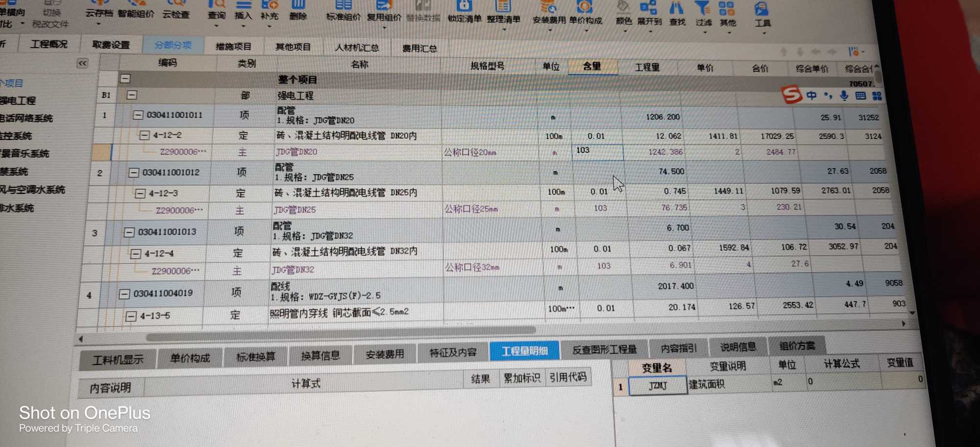The image size is (980, 447).
Task: Collapse the left navigation panel with « button
Action: click(82, 63)
